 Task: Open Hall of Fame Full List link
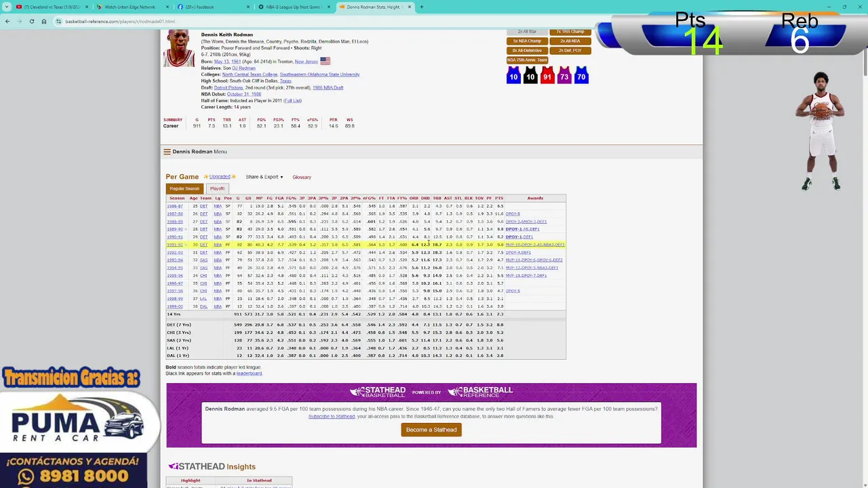click(292, 100)
